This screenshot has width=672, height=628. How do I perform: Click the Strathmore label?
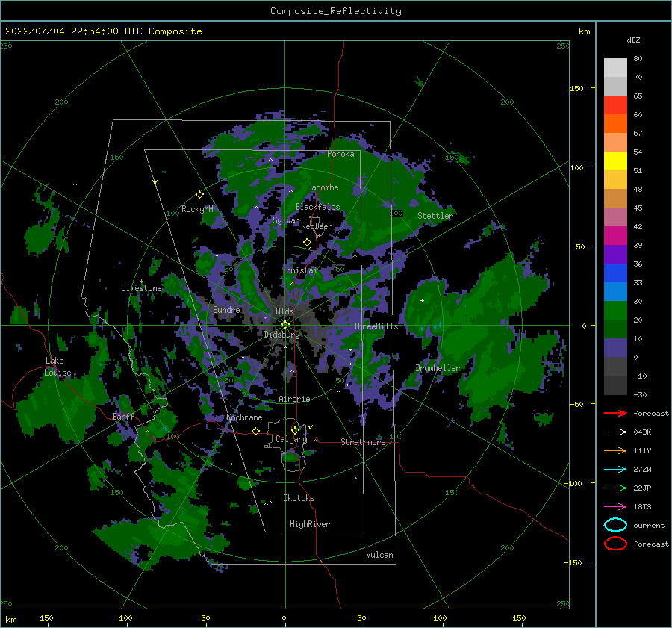363,442
